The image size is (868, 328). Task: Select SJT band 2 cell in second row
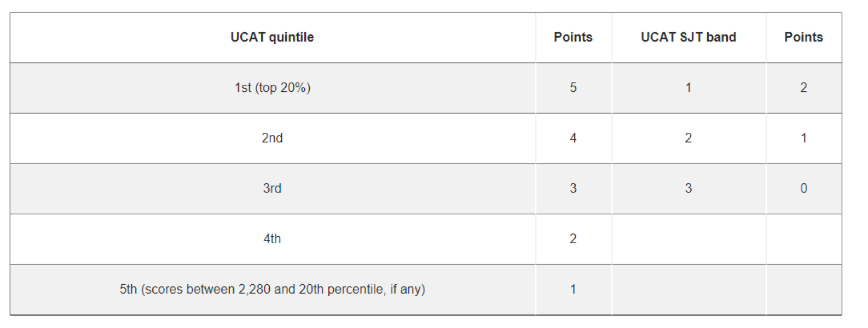coord(688,138)
